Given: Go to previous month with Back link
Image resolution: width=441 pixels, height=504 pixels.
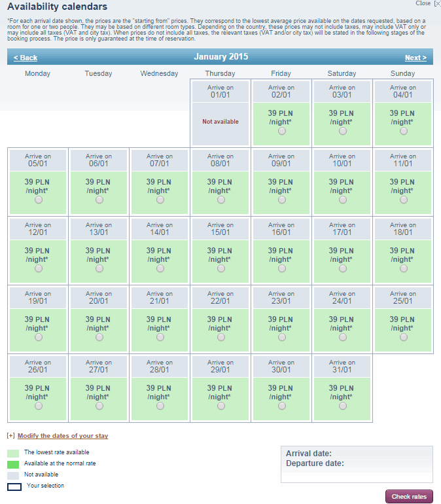Looking at the screenshot, I should pos(26,58).
